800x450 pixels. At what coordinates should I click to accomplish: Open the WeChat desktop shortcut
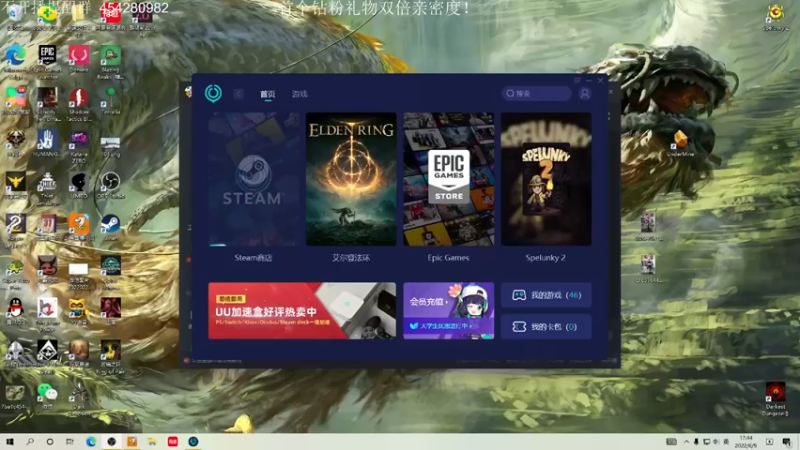click(47, 393)
